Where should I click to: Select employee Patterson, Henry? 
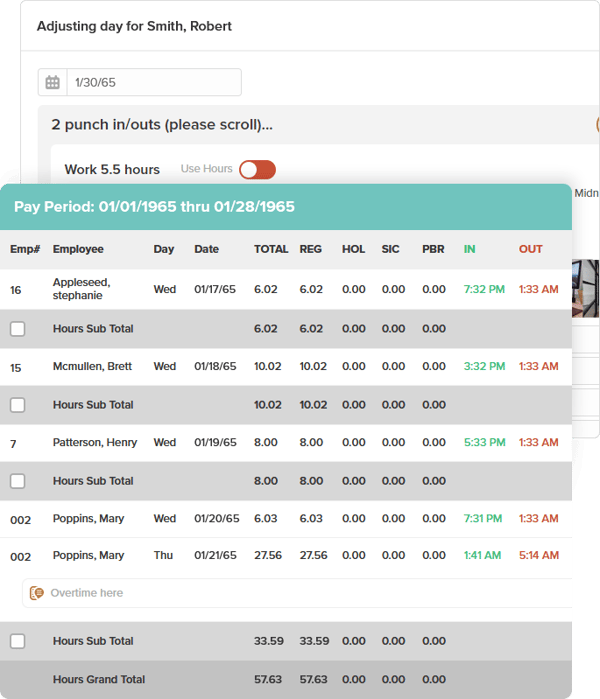point(95,443)
